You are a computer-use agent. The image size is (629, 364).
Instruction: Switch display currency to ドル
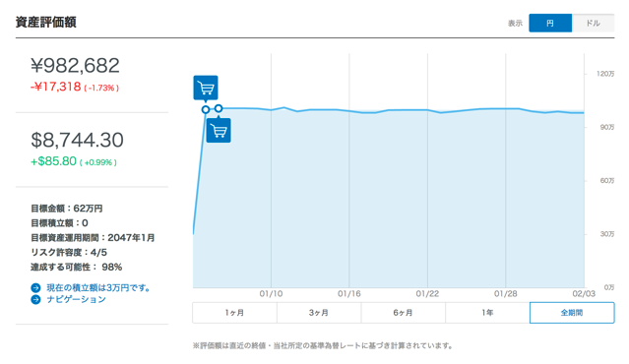pyautogui.click(x=593, y=23)
